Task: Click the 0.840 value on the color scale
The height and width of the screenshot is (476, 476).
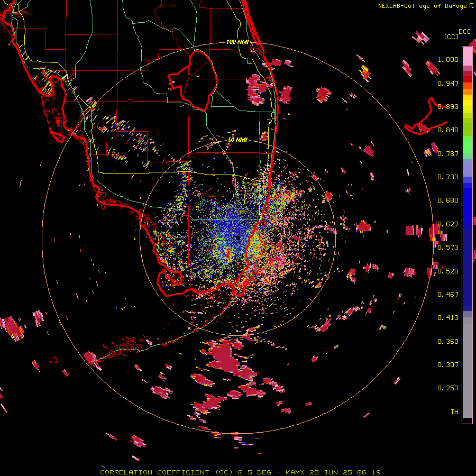Action: (448, 130)
